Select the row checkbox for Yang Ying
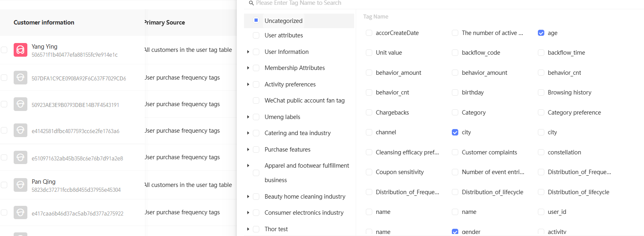Screen dimensions: 644x236 [x=4, y=50]
